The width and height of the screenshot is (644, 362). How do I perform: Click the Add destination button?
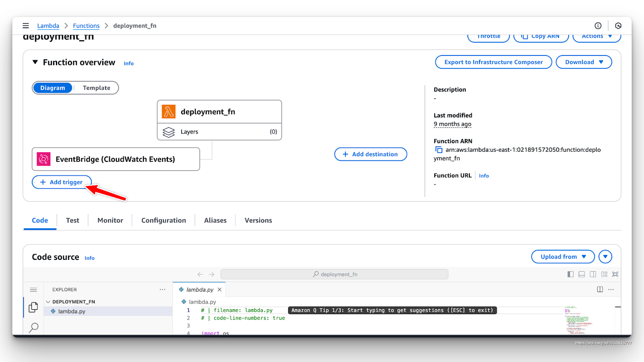(370, 154)
